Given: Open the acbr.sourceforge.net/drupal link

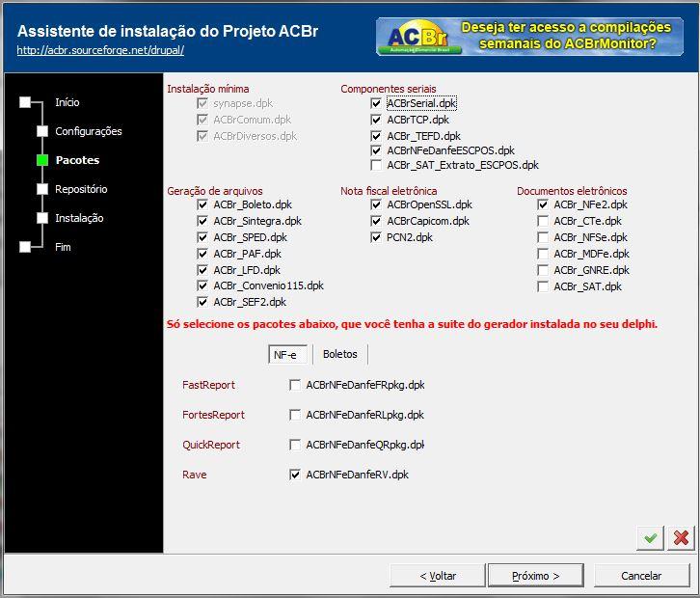Looking at the screenshot, I should (100, 50).
